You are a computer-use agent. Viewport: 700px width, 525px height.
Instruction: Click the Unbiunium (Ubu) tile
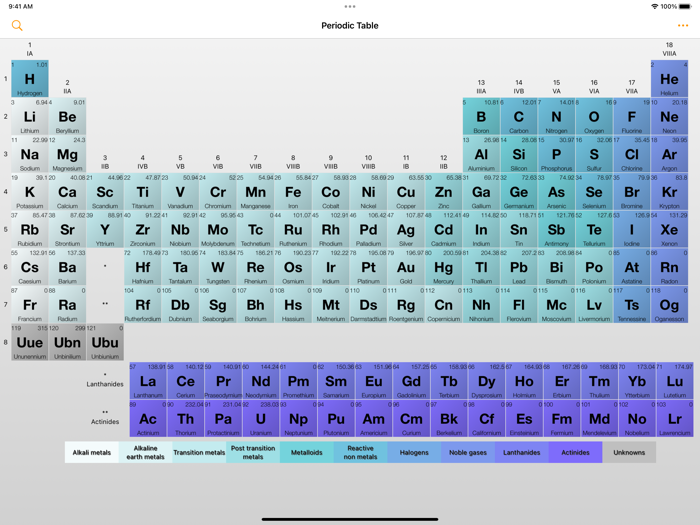tap(105, 342)
